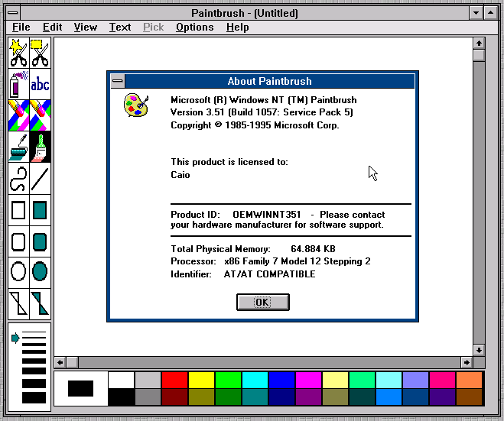Screen dimensions: 504x421
Task: Open the File menu
Action: tap(21, 28)
